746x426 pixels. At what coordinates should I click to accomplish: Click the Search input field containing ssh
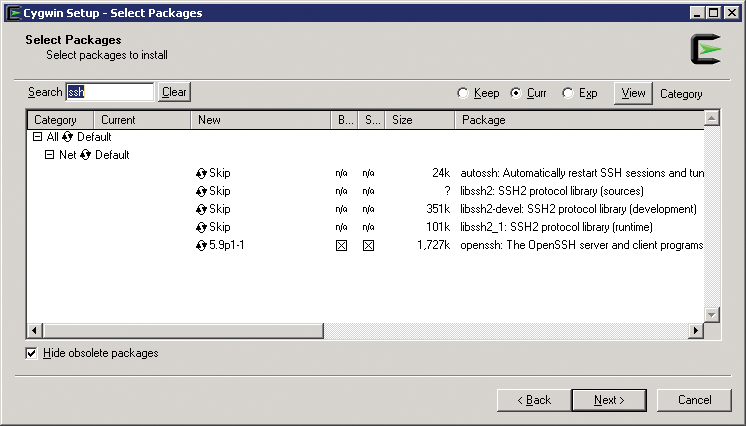[x=110, y=92]
